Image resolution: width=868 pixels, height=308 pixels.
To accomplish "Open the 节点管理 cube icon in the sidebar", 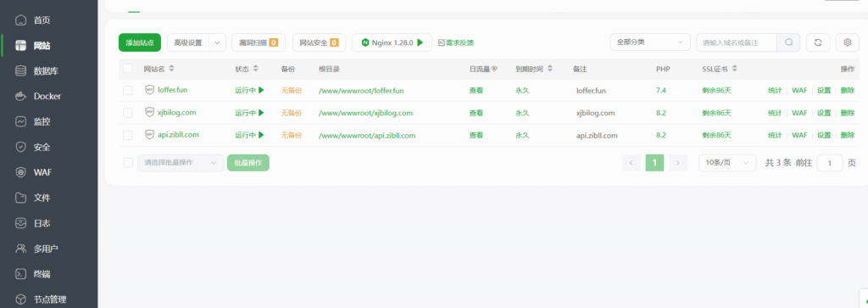I will tap(21, 300).
